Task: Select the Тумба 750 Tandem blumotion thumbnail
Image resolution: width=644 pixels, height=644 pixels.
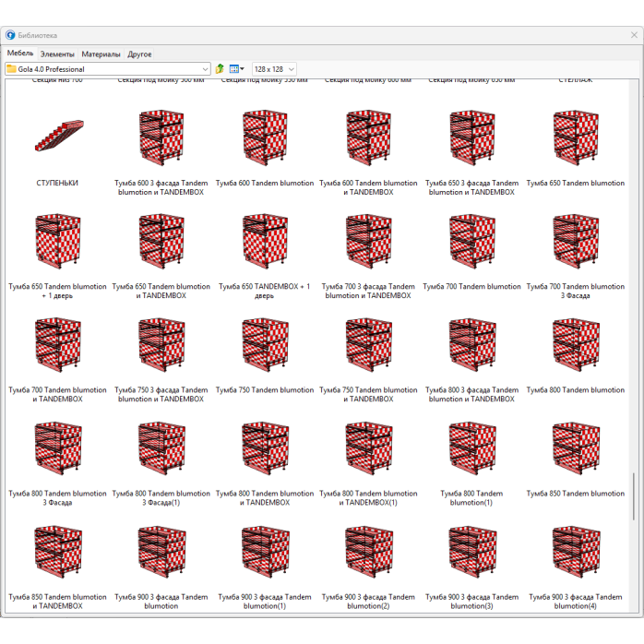Action: point(265,344)
